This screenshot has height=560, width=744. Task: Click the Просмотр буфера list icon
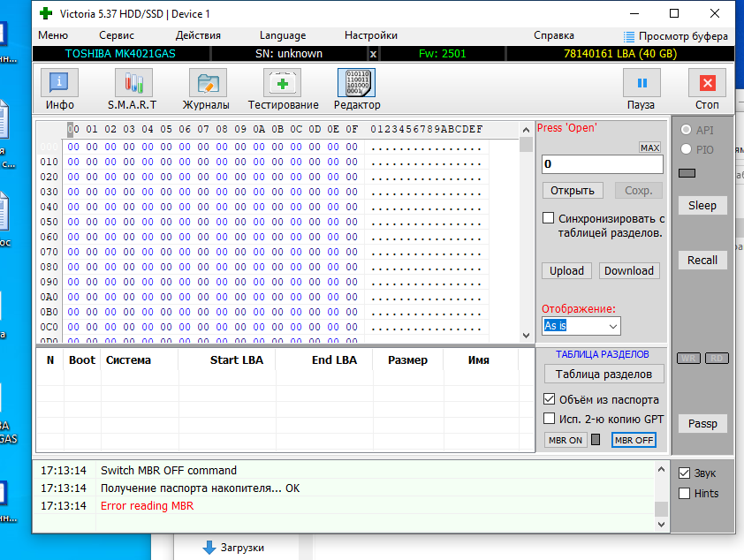pos(629,36)
